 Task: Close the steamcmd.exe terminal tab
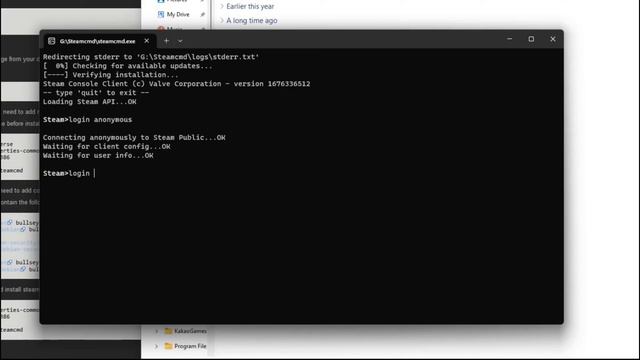click(147, 41)
